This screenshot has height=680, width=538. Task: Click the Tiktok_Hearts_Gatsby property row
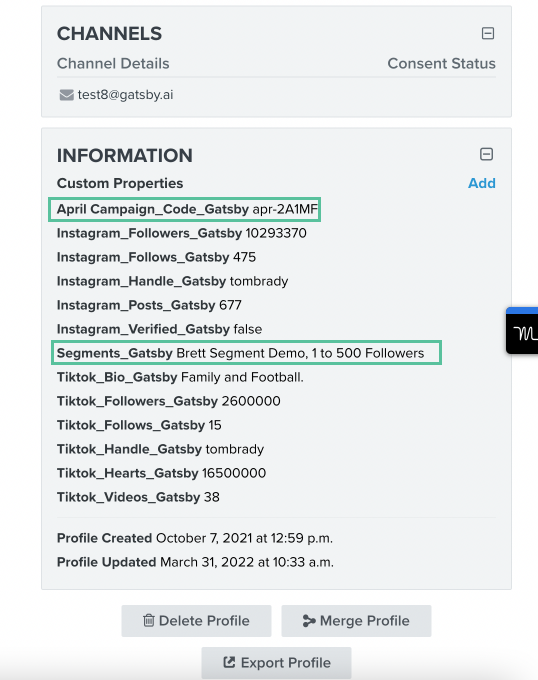point(161,473)
